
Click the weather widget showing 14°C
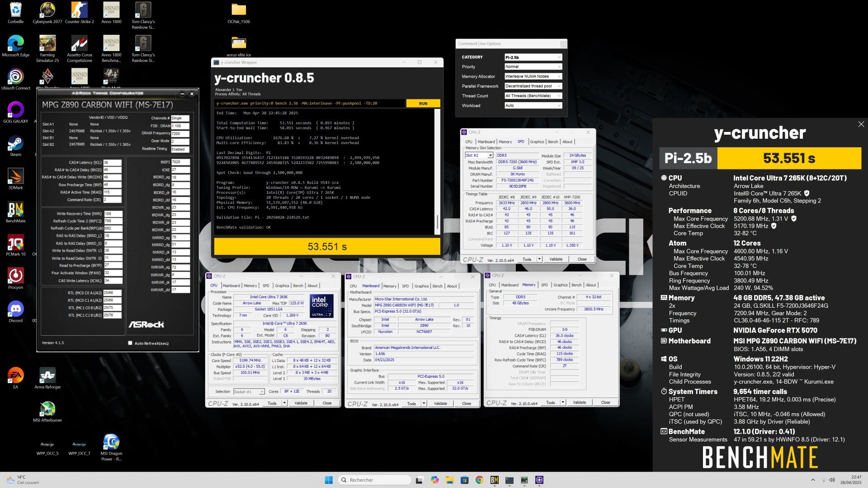(23, 480)
